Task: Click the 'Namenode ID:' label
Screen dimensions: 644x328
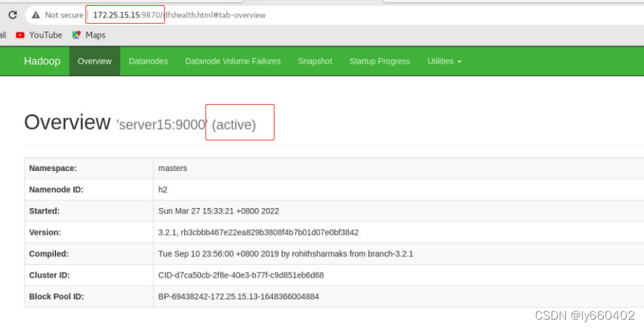Action: tap(56, 190)
